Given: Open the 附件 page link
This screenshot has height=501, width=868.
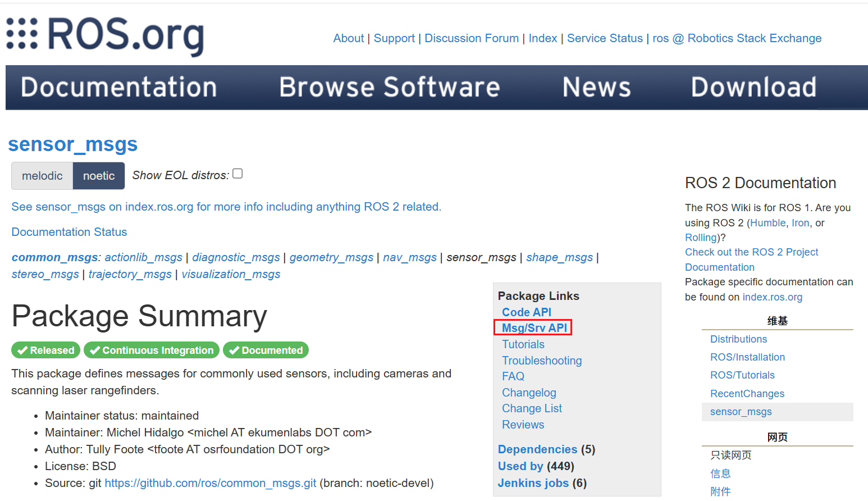Looking at the screenshot, I should pyautogui.click(x=720, y=491).
